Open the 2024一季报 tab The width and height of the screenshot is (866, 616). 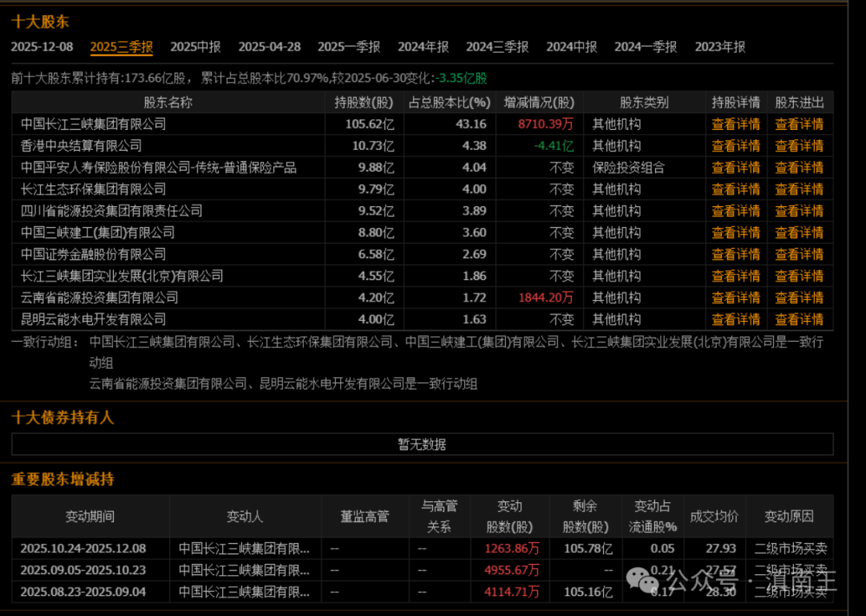tap(645, 47)
